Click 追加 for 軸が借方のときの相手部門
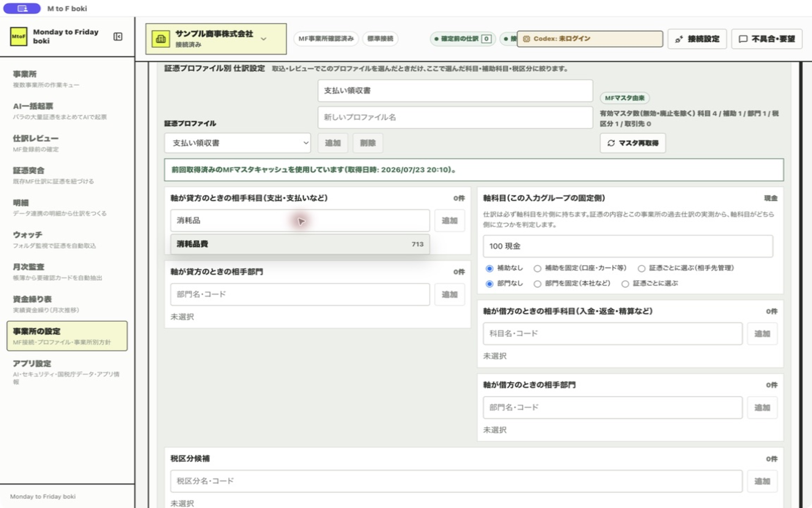Viewport: 812px width, 508px height. 762,408
